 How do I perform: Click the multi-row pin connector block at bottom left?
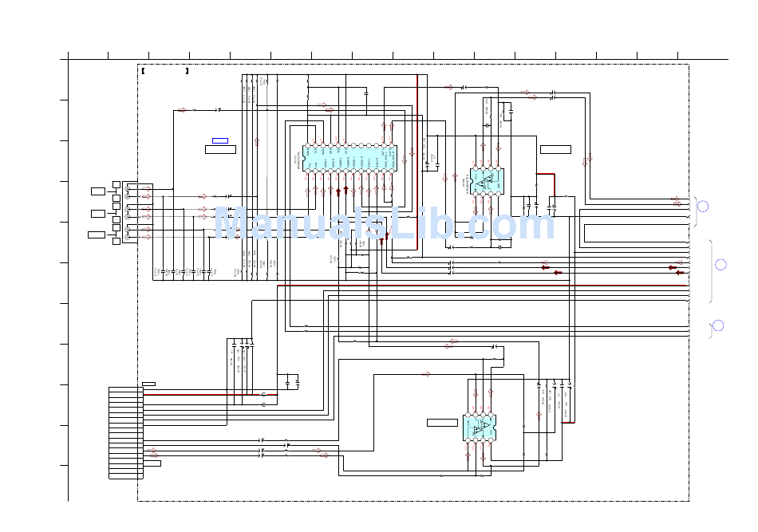point(126,433)
